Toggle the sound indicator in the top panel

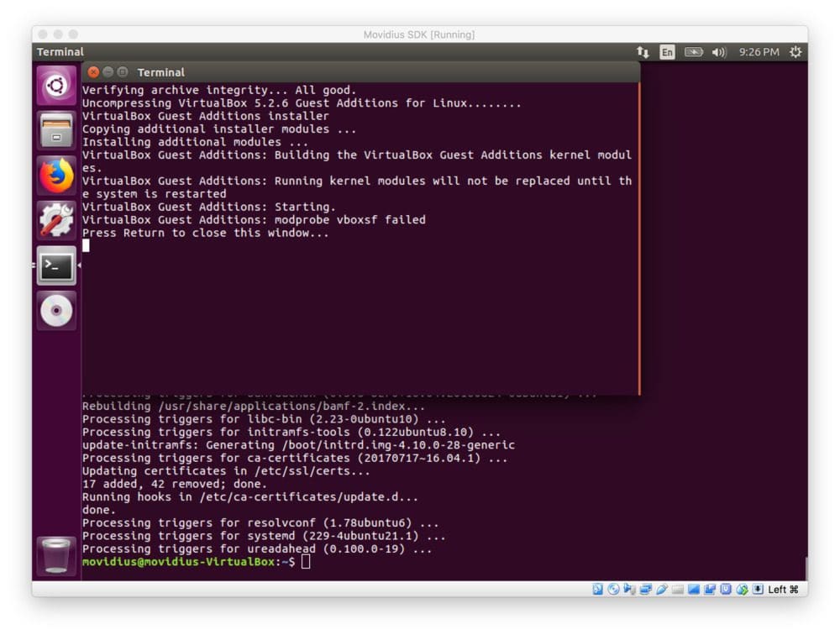[720, 52]
